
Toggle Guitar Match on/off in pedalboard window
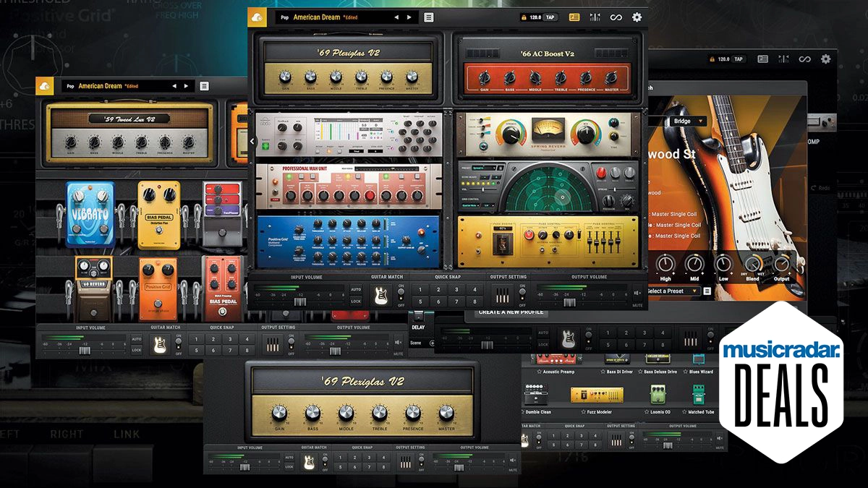179,345
